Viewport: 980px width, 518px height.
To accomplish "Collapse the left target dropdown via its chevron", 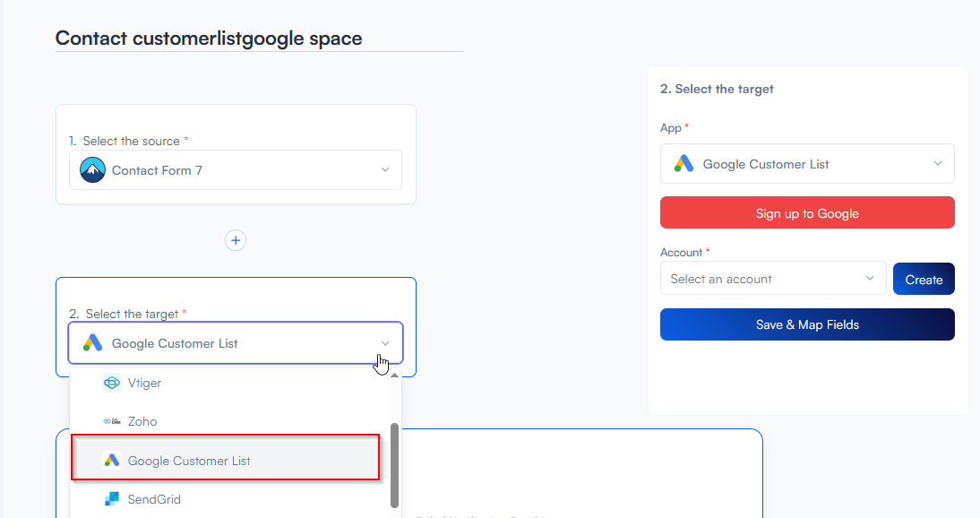I will pyautogui.click(x=385, y=343).
